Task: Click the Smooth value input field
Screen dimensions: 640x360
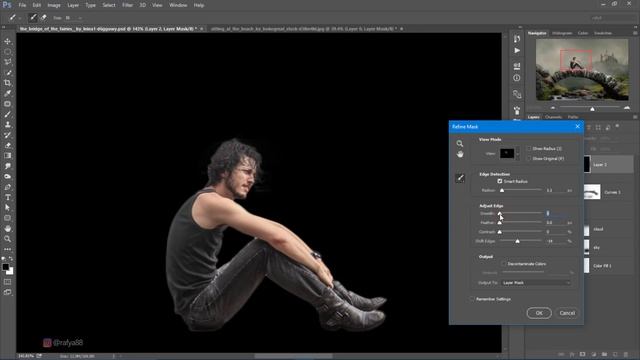Action: (x=556, y=213)
